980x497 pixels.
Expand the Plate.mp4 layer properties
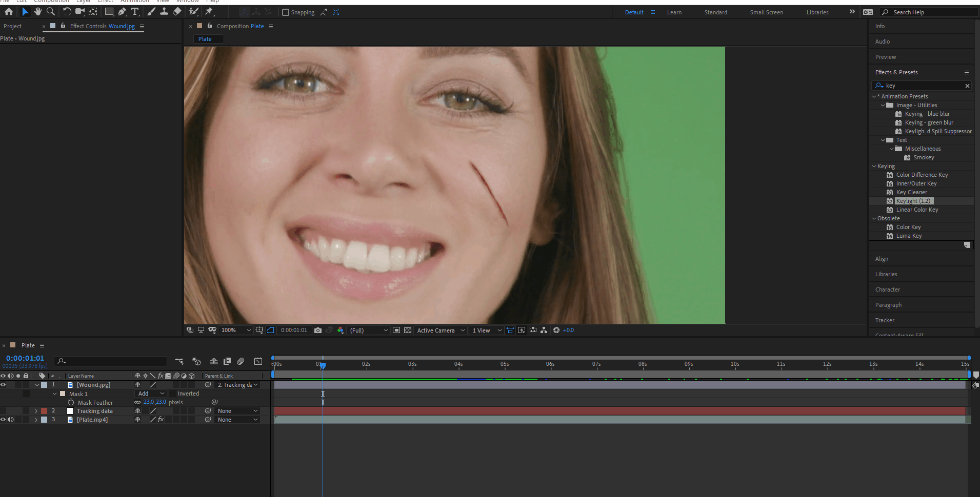[36, 420]
